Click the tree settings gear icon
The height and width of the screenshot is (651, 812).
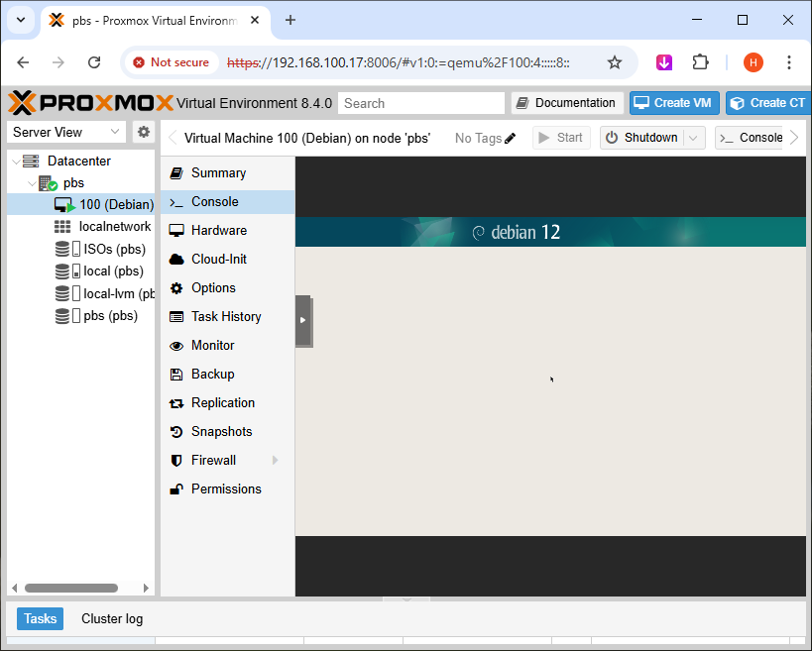click(144, 132)
